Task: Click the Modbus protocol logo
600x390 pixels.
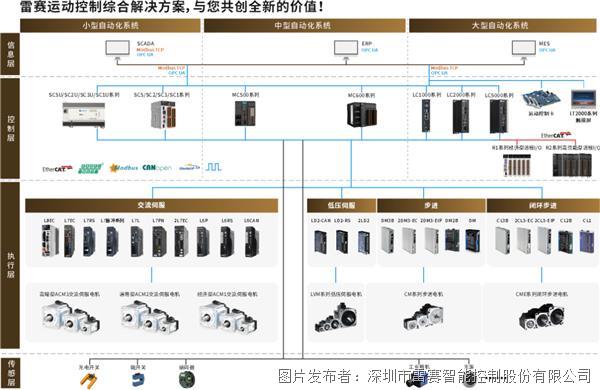Action: 123,168
